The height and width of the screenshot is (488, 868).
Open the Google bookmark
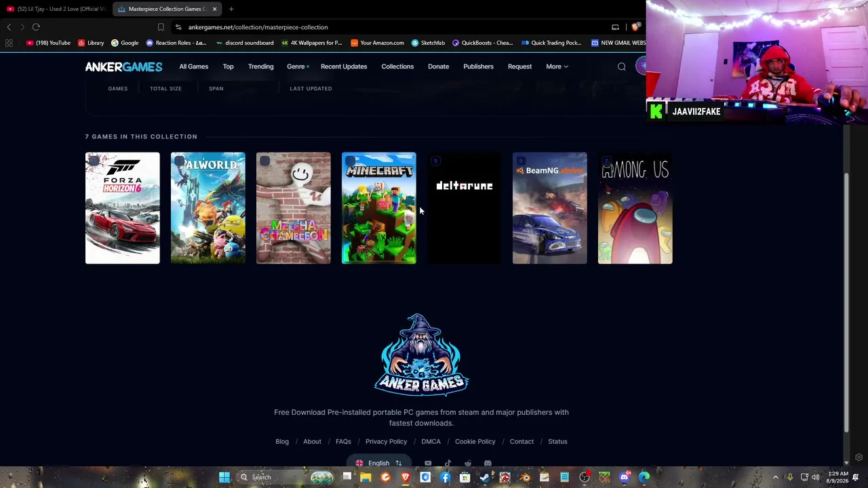tap(125, 43)
